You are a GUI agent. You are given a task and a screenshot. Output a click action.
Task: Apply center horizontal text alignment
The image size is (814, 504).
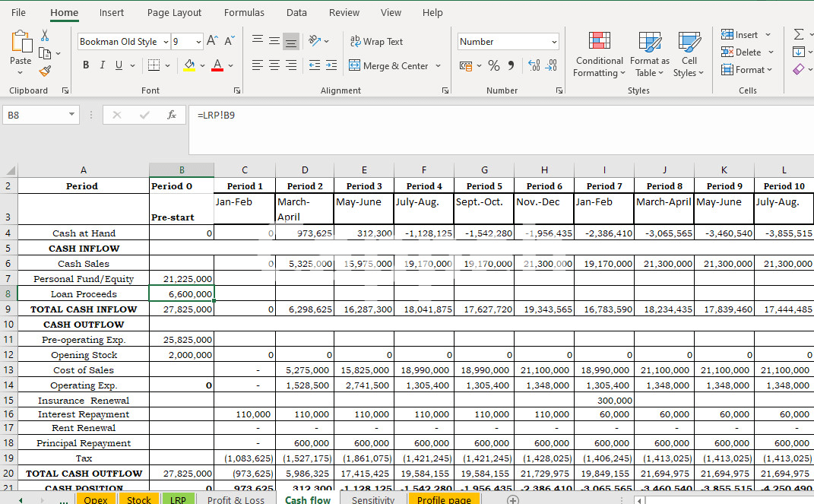click(x=274, y=66)
